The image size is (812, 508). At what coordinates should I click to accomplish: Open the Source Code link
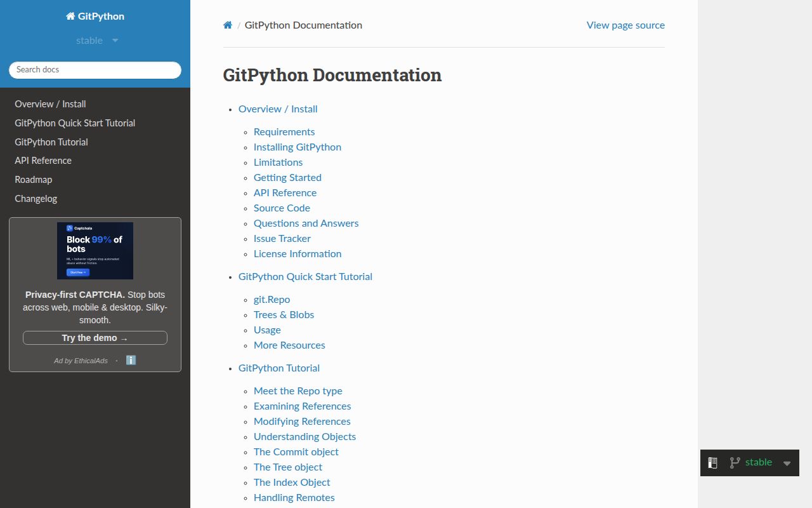(x=282, y=208)
